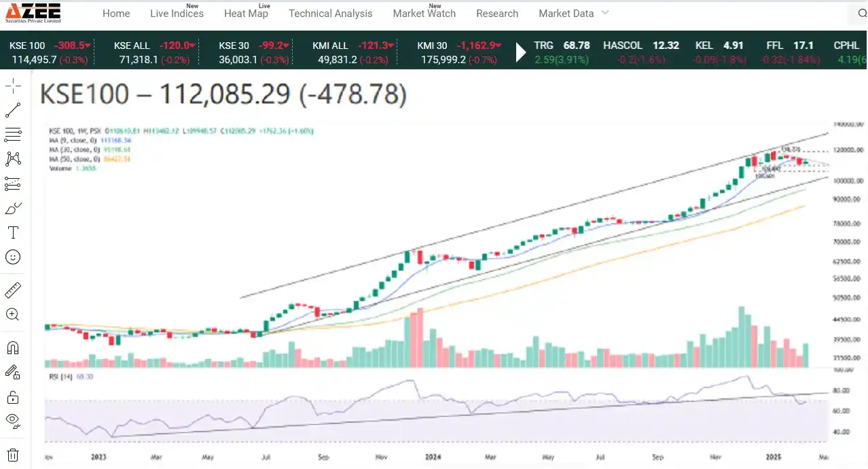Select the ruler measure tool
Image resolution: width=868 pixels, height=469 pixels.
click(x=13, y=290)
